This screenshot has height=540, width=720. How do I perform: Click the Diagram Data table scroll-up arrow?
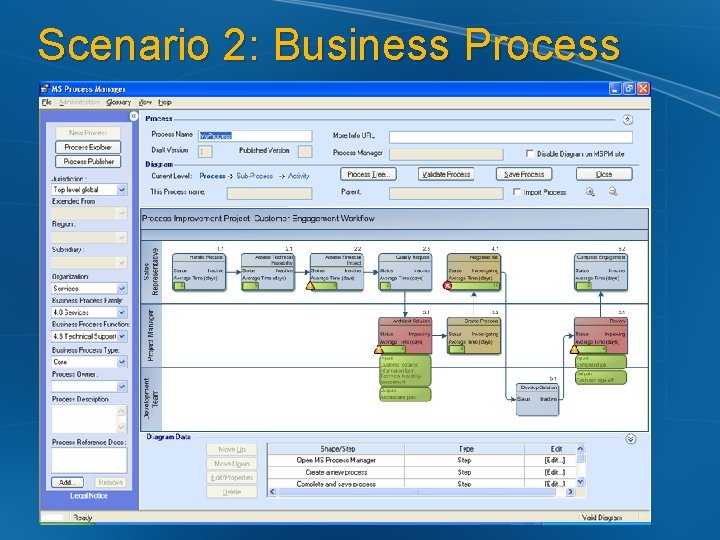(580, 449)
